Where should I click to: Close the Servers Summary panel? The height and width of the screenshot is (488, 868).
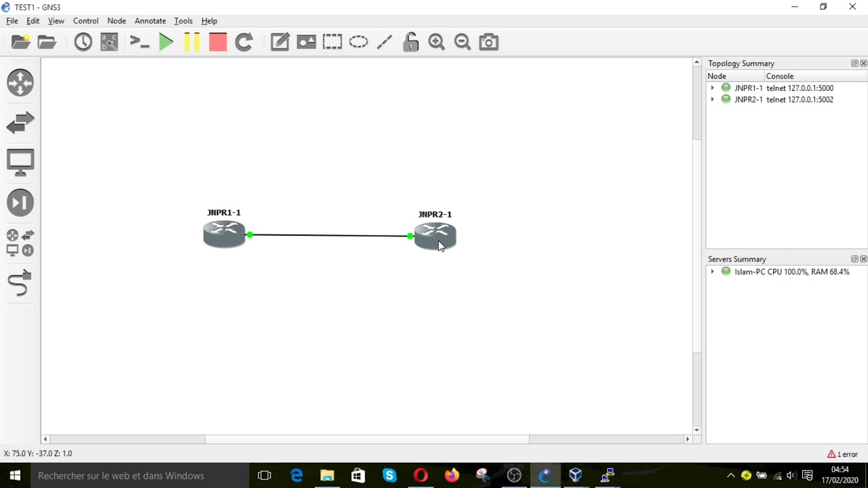click(x=863, y=259)
